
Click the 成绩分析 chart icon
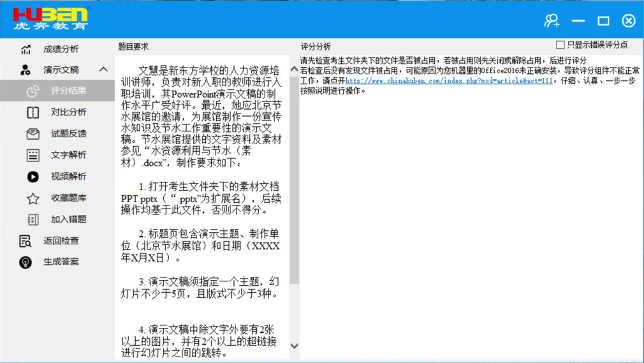(x=26, y=49)
